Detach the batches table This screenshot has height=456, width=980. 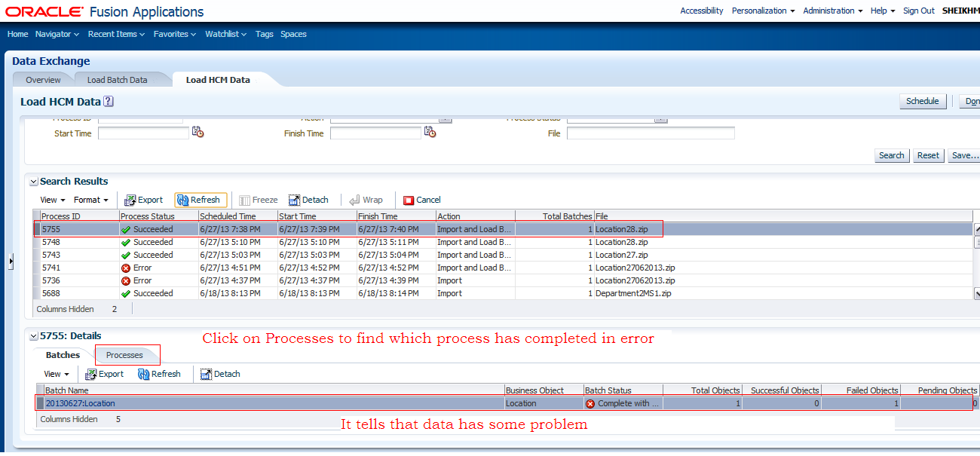(219, 374)
